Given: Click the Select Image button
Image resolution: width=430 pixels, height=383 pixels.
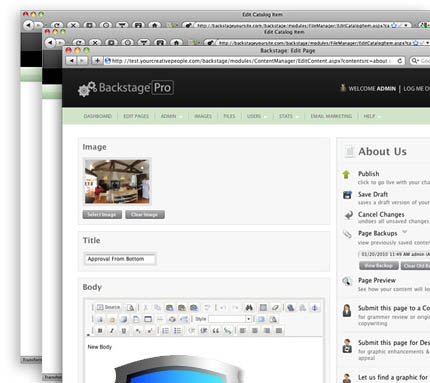Looking at the screenshot, I should pyautogui.click(x=102, y=215).
